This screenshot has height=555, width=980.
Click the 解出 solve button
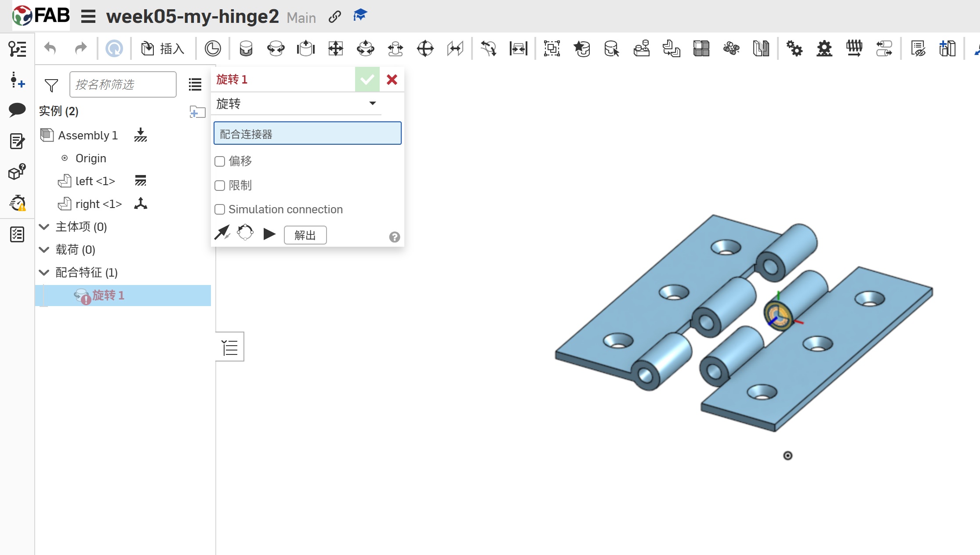(x=305, y=235)
